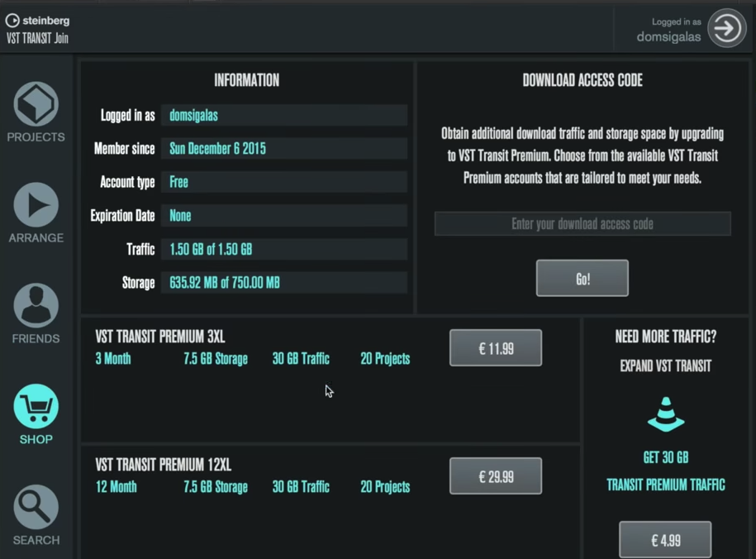Focus the download access code field
The width and height of the screenshot is (756, 559).
582,223
